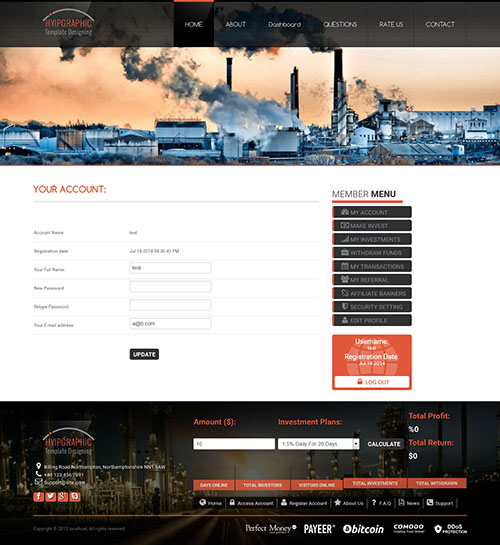Click the Calculate button
This screenshot has width=500, height=545.
[384, 444]
